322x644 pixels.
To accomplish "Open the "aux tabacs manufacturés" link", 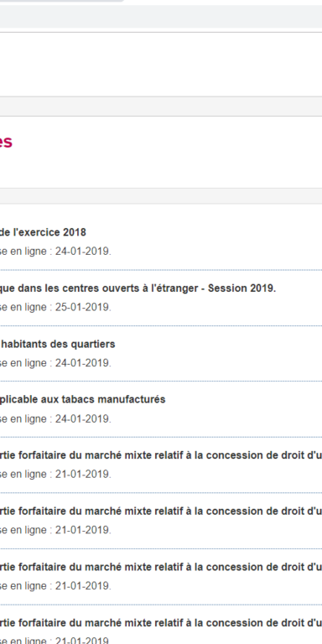I will (82, 399).
